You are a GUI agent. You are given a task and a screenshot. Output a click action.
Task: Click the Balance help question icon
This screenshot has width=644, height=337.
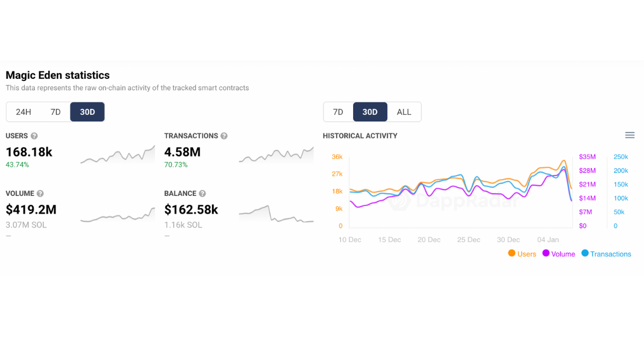[202, 194]
